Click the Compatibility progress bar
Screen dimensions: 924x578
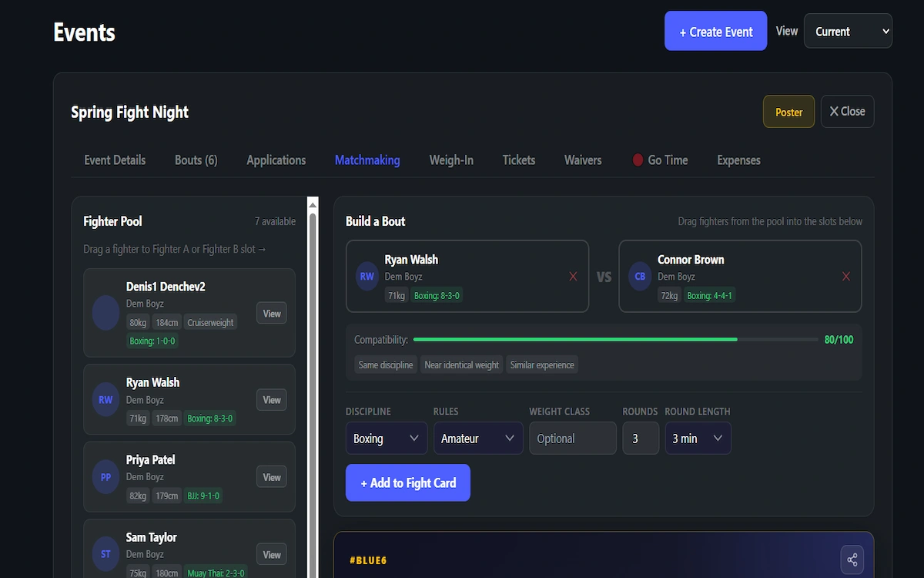click(x=615, y=339)
